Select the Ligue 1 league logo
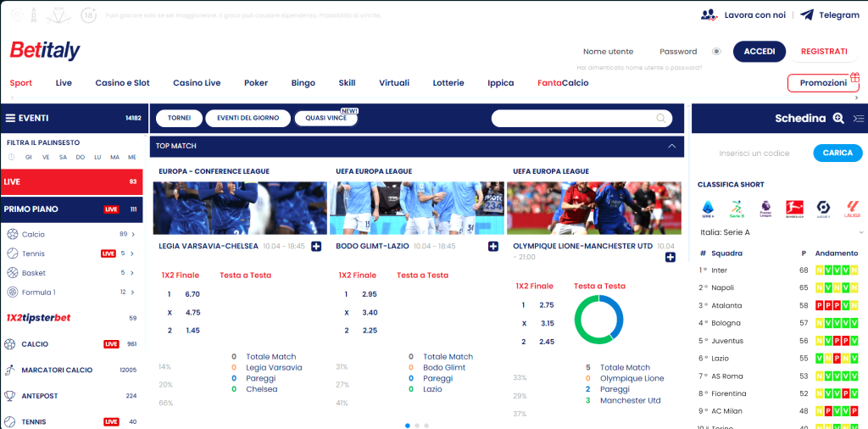Screen dimensions: 868x429 823,208
